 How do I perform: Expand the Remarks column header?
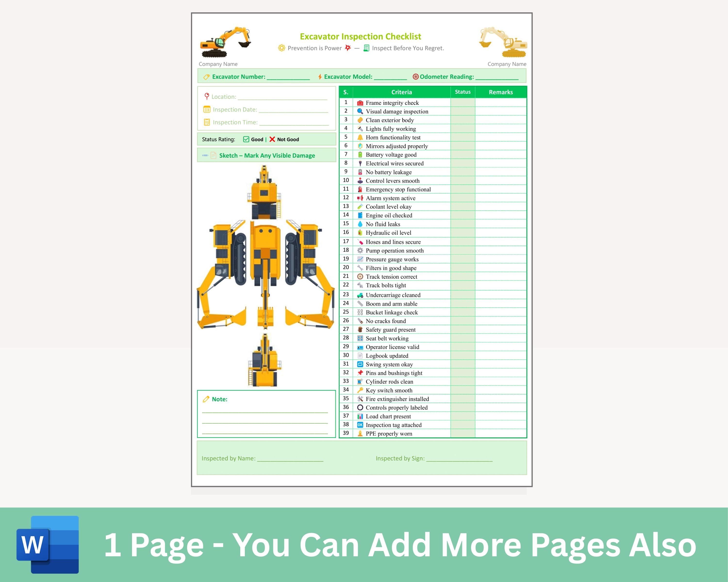pos(501,92)
